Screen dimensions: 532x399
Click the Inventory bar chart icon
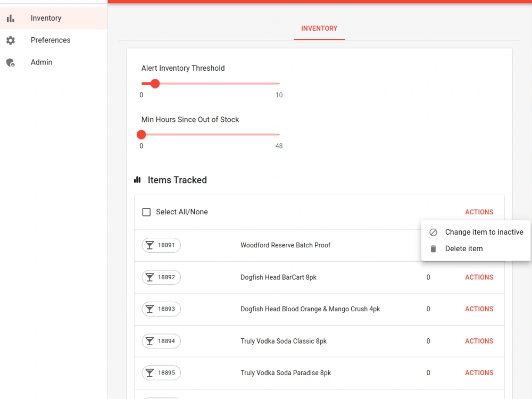click(11, 18)
